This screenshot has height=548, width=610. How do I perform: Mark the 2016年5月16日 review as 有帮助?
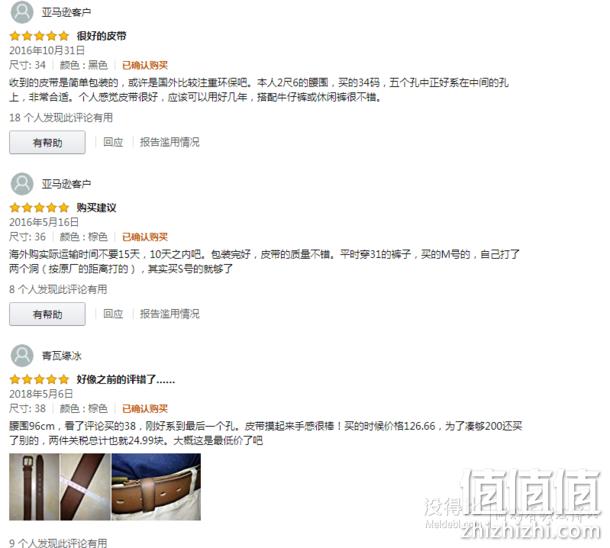click(x=47, y=314)
